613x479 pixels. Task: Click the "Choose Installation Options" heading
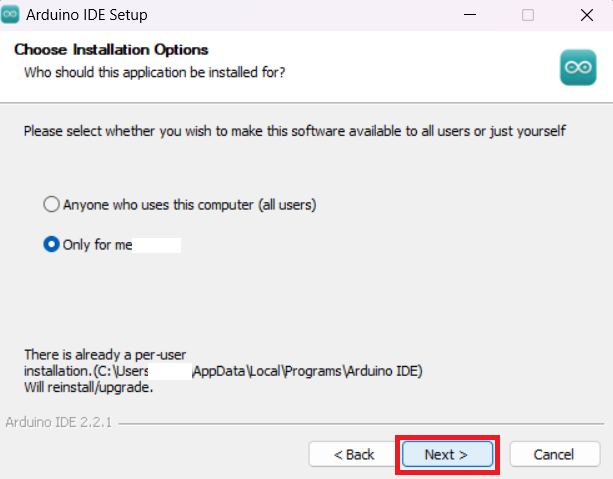(x=111, y=50)
